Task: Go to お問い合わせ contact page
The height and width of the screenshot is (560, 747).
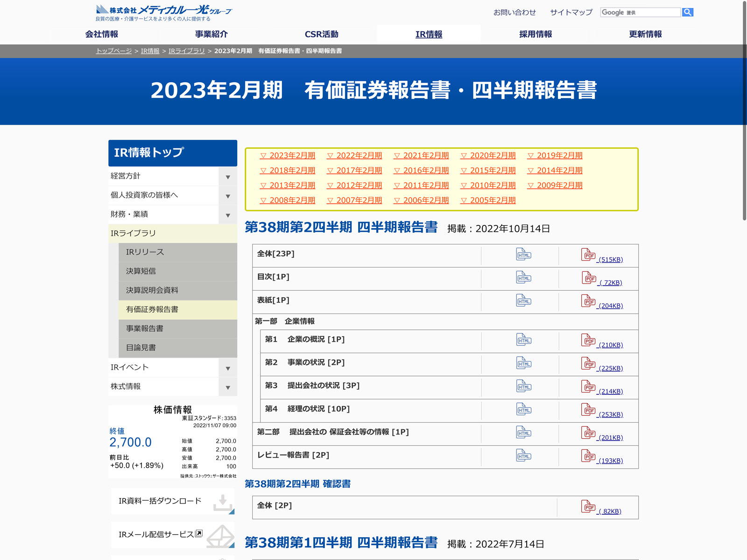Action: click(x=514, y=12)
